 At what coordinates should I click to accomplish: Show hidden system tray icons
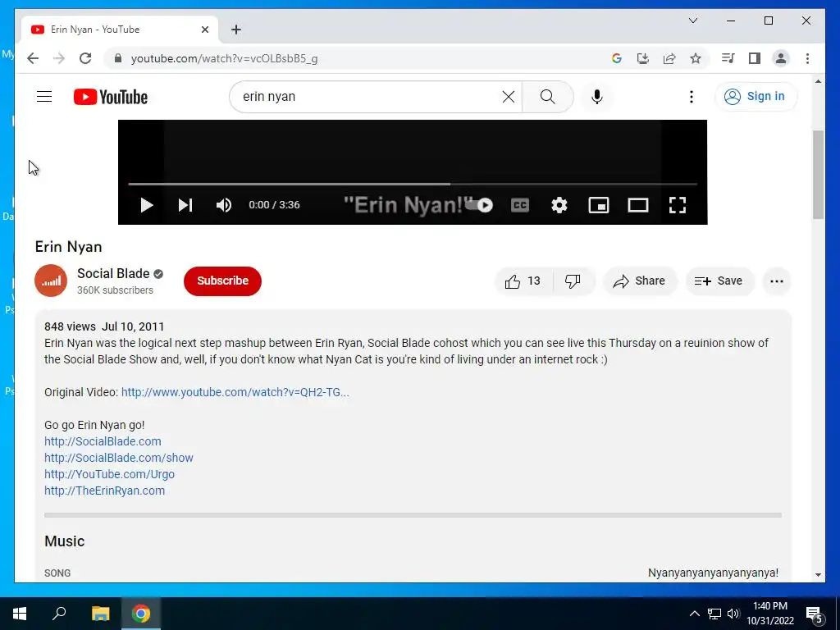point(694,614)
